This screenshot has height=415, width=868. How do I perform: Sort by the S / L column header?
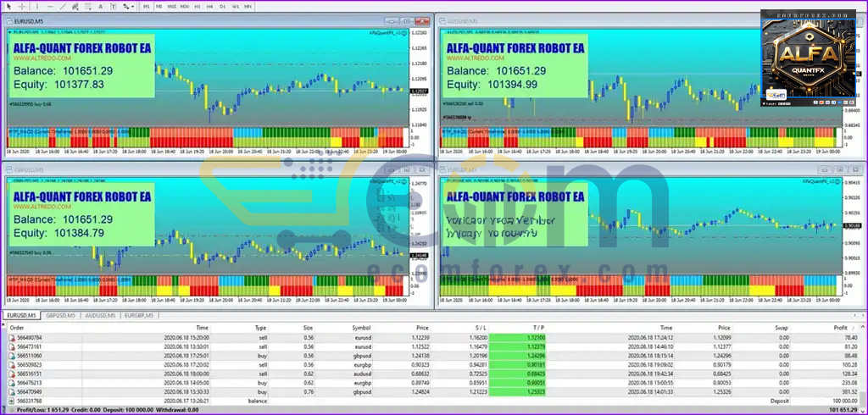(480, 328)
